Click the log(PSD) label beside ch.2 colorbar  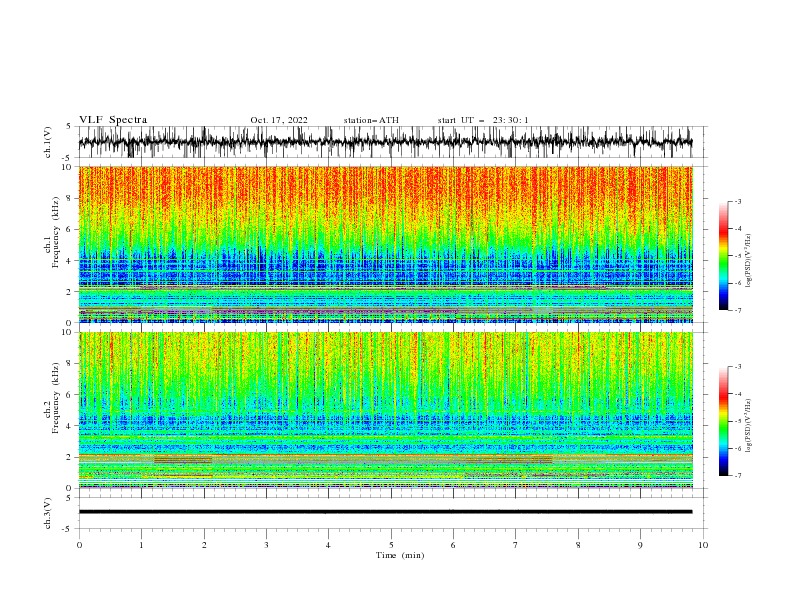[750, 425]
